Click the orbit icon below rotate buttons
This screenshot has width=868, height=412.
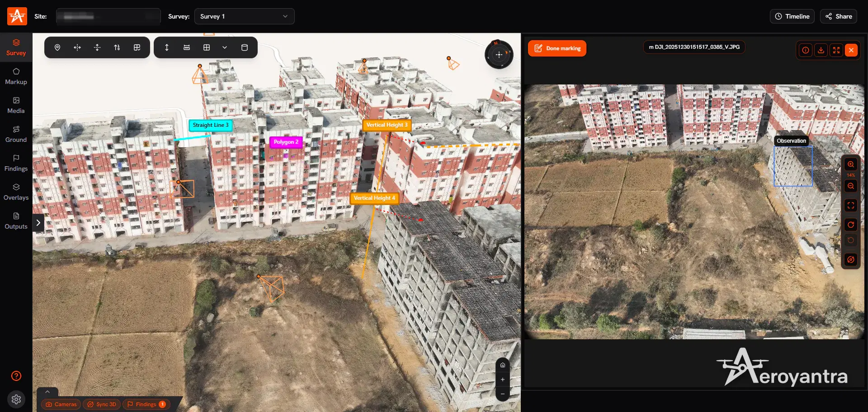pos(851,260)
